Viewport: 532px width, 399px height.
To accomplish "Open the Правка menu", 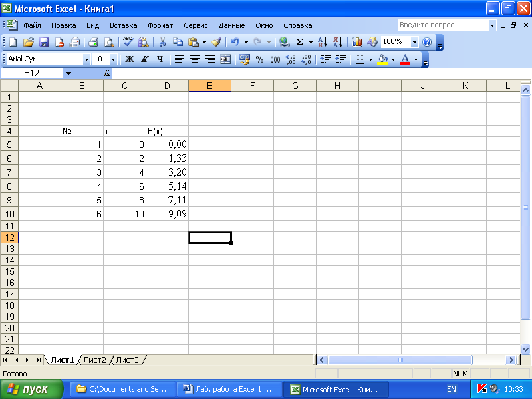I will (63, 25).
